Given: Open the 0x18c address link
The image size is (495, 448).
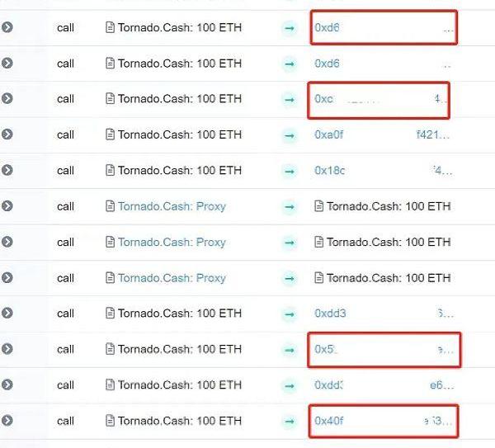Looking at the screenshot, I should coord(384,171).
